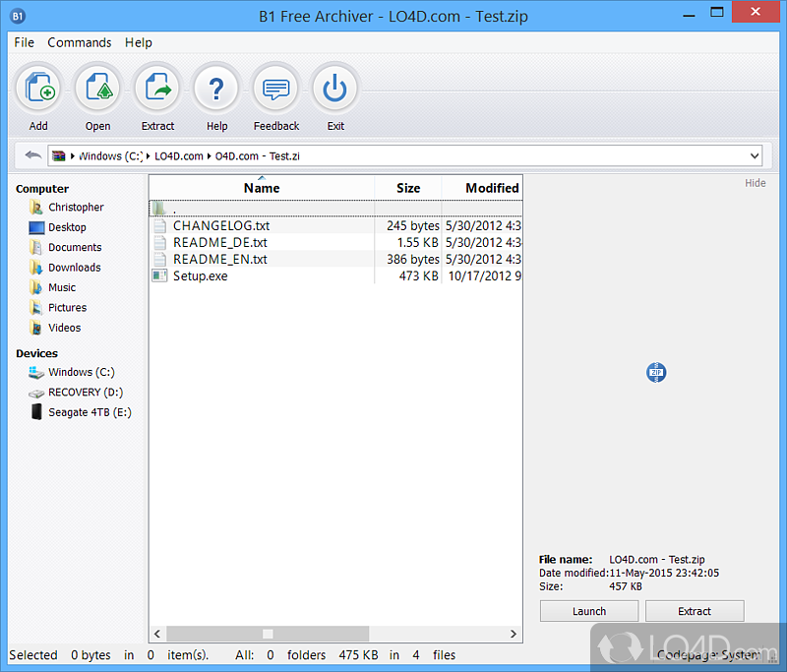The width and height of the screenshot is (787, 672).
Task: Maximize the B1 Free Archiver window
Action: [x=717, y=12]
